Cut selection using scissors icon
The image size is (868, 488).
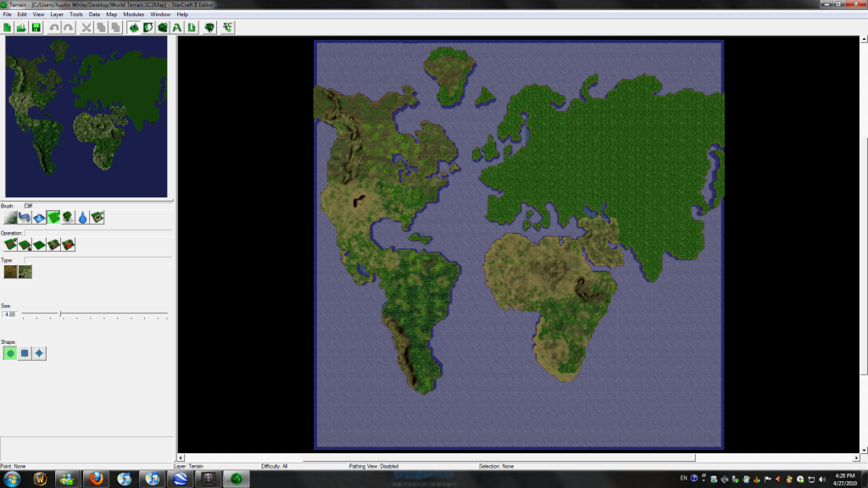click(x=86, y=28)
